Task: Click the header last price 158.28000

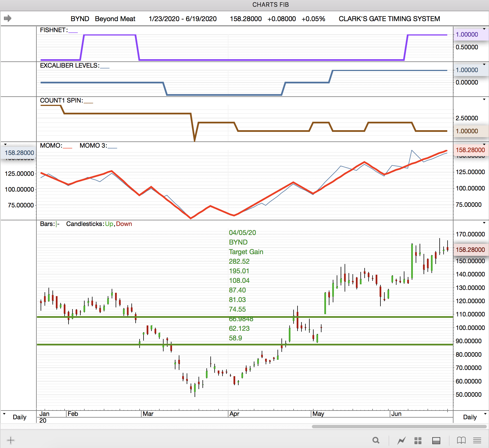Action: coord(246,19)
